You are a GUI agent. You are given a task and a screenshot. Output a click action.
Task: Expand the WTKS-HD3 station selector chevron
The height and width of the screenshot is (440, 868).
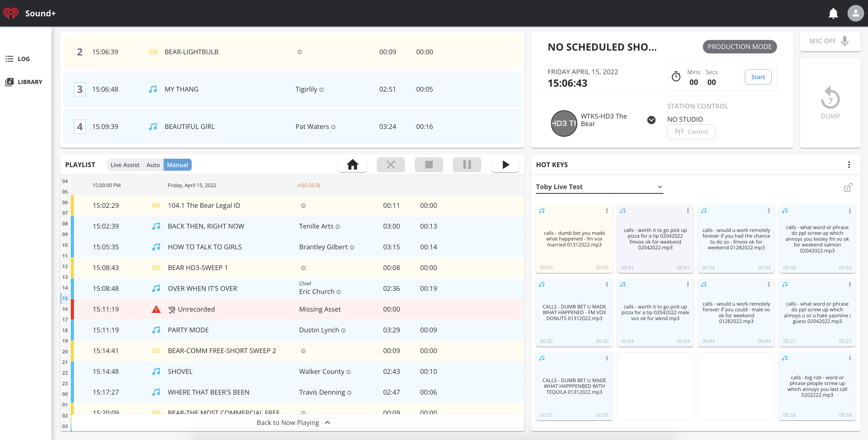coord(651,120)
